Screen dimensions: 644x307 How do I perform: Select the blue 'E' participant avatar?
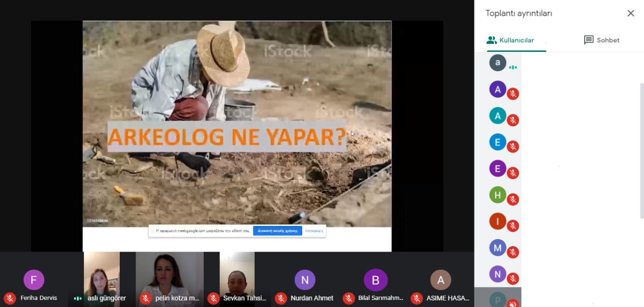point(498,142)
